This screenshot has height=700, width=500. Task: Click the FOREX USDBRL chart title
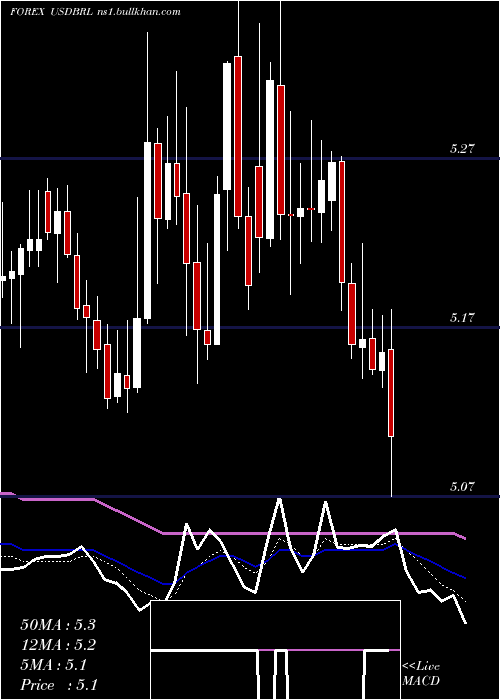52,12
